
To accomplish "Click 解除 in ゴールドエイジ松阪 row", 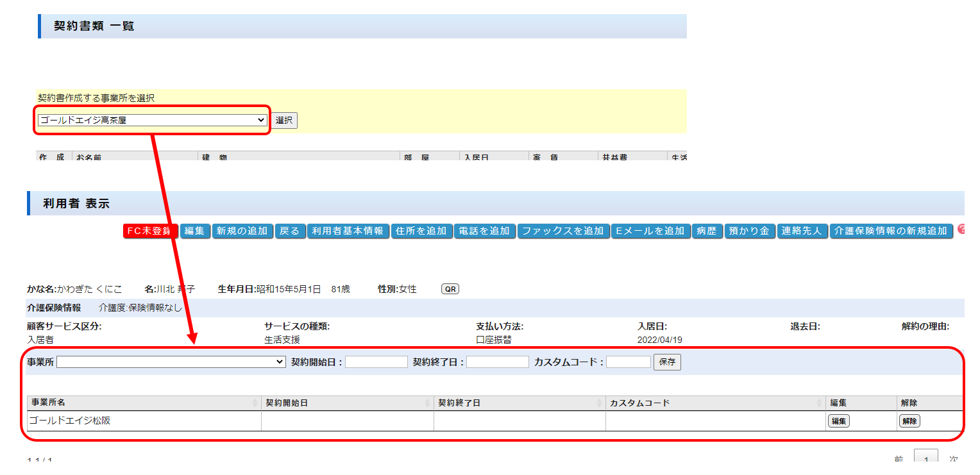I will tap(909, 421).
